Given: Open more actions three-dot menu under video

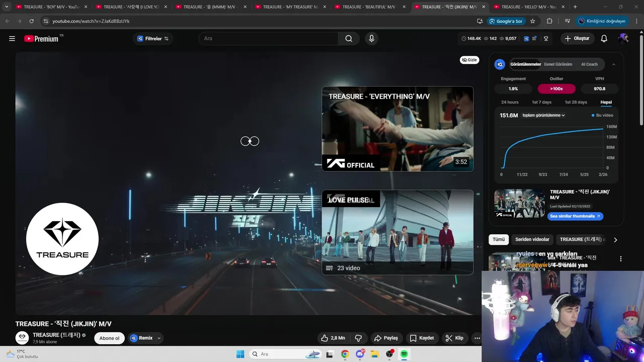Looking at the screenshot, I should (477, 338).
